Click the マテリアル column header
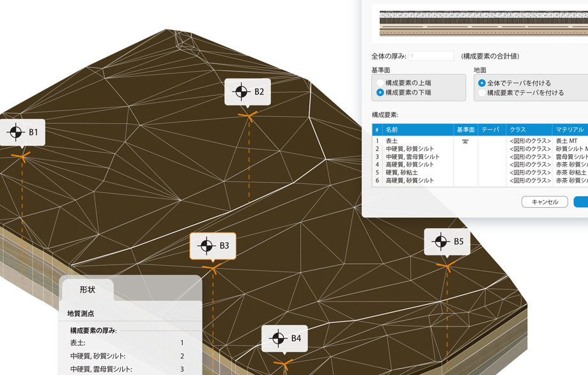588x375 pixels. click(x=570, y=130)
